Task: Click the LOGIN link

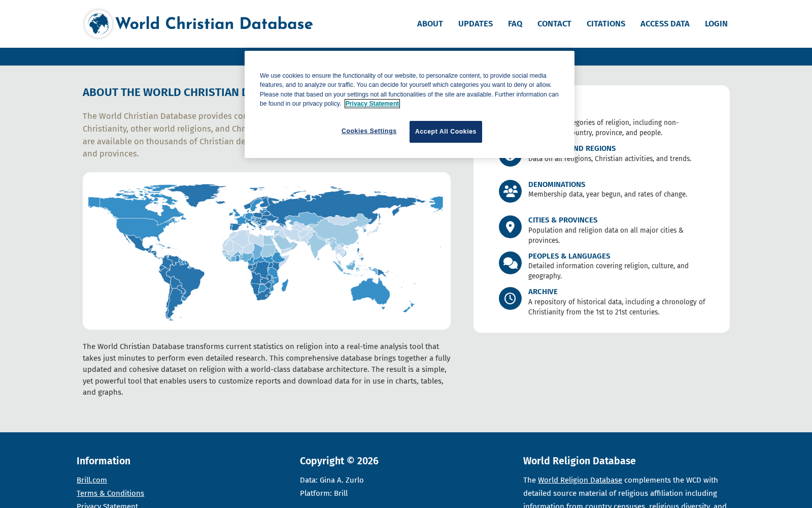Action: (x=716, y=24)
